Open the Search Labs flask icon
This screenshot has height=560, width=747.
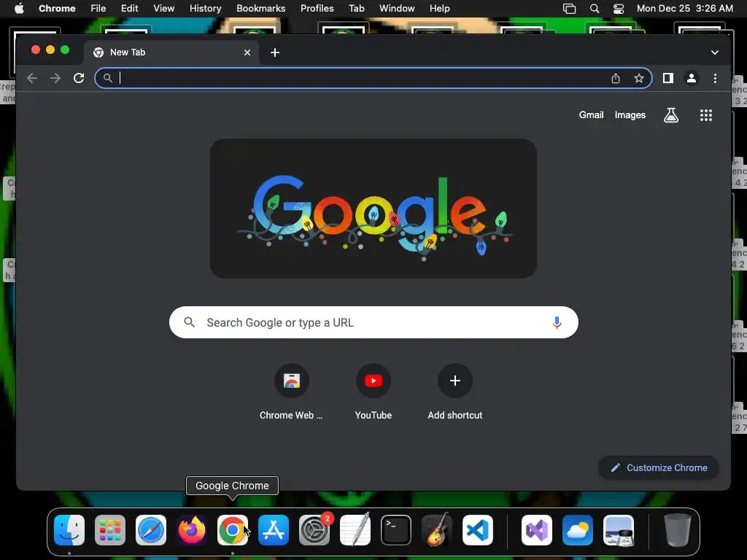pyautogui.click(x=671, y=114)
